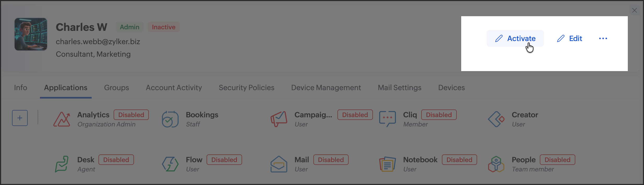Click Charles W's profile picture

[31, 34]
